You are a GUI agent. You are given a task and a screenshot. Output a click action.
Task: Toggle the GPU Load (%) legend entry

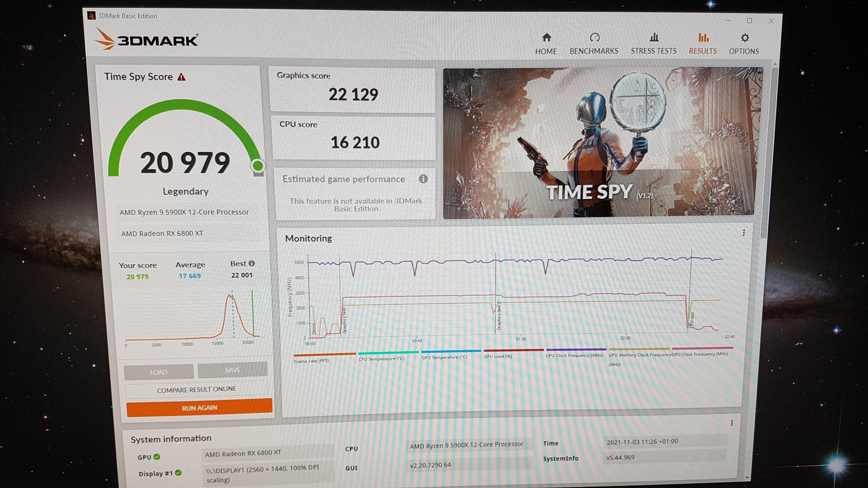click(514, 354)
